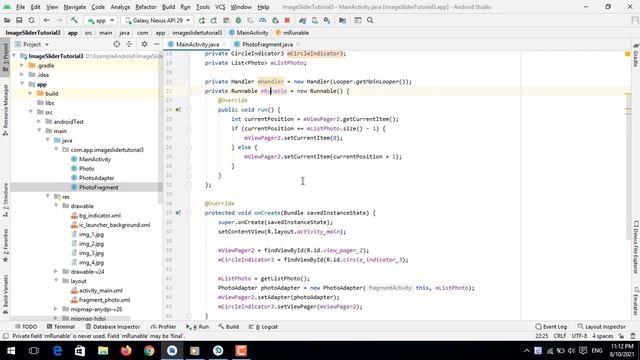Open the Logcat tool window
This screenshot has width=640, height=360.
pyautogui.click(x=263, y=327)
